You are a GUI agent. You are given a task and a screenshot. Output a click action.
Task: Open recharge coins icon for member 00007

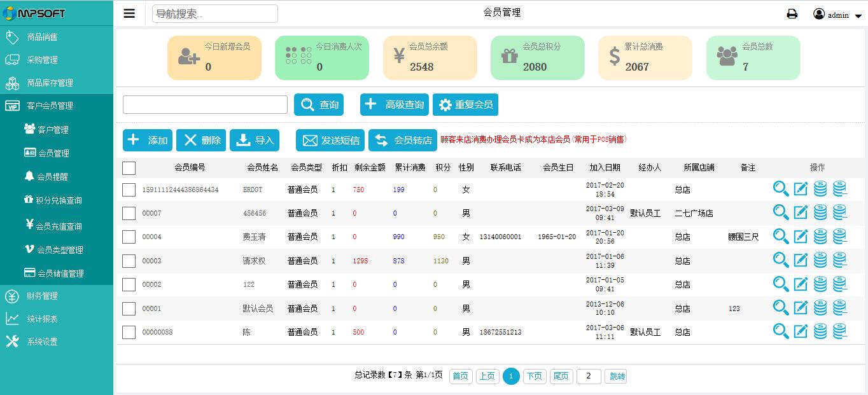(820, 212)
